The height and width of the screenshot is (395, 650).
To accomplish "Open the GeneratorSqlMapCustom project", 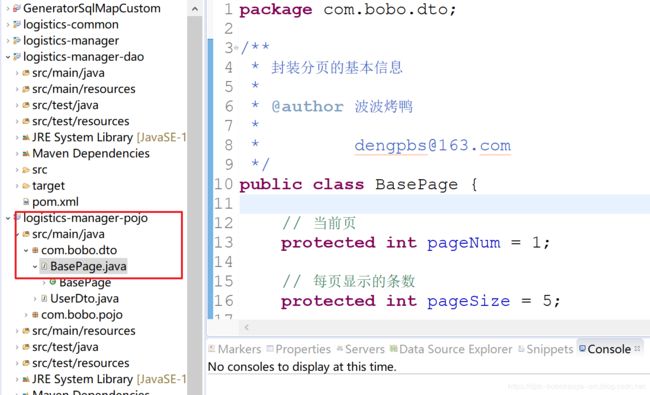I will [92, 8].
